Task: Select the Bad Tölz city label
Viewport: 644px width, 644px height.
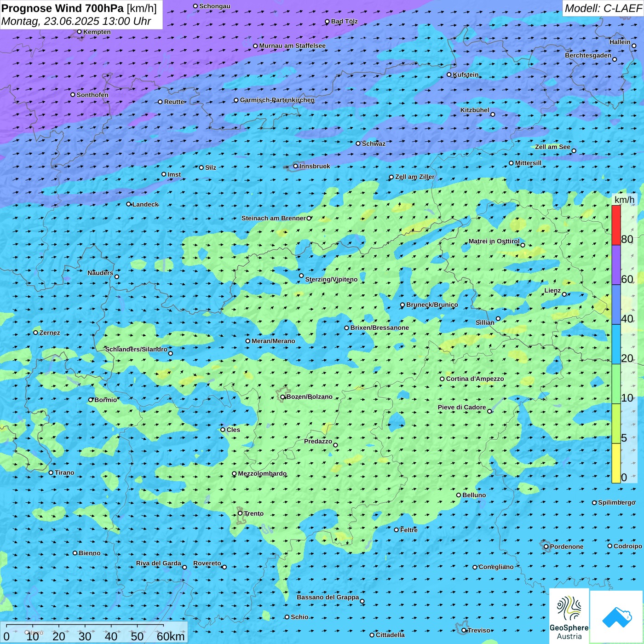Action: coord(344,21)
